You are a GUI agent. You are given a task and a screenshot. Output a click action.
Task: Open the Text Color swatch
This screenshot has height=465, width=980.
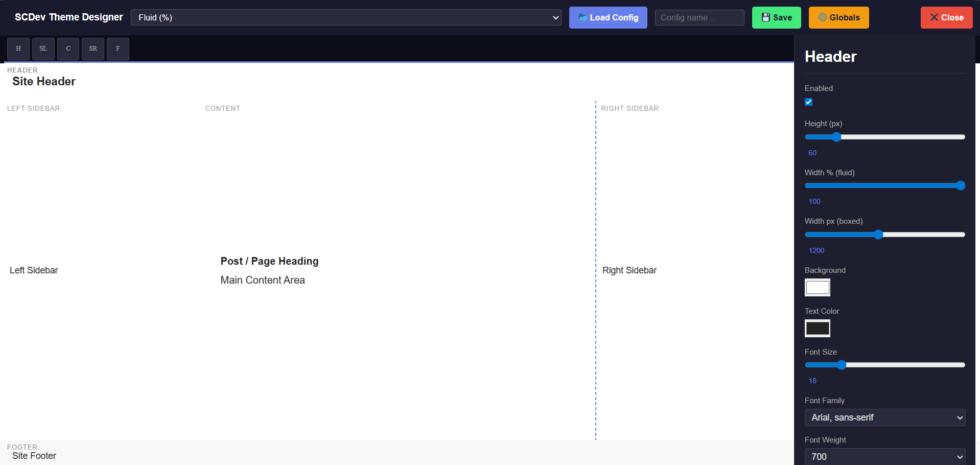click(x=818, y=329)
